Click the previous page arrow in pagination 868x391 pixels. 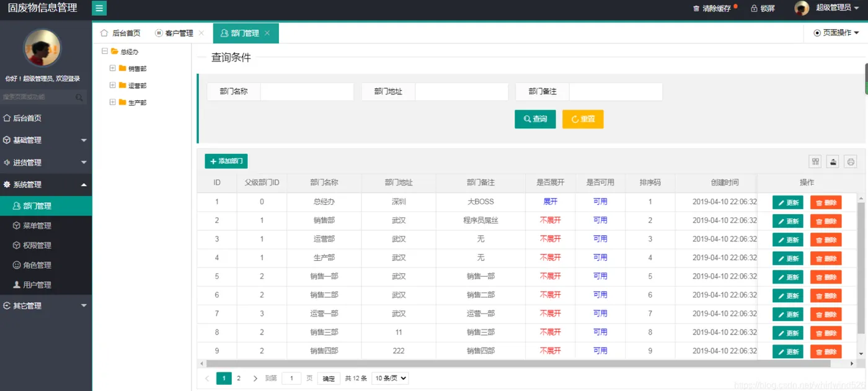point(207,378)
